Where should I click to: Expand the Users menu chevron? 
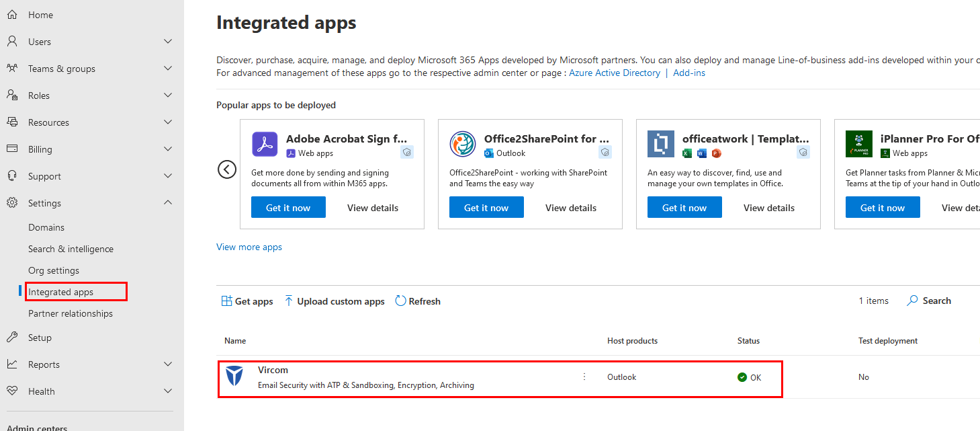[x=168, y=42]
